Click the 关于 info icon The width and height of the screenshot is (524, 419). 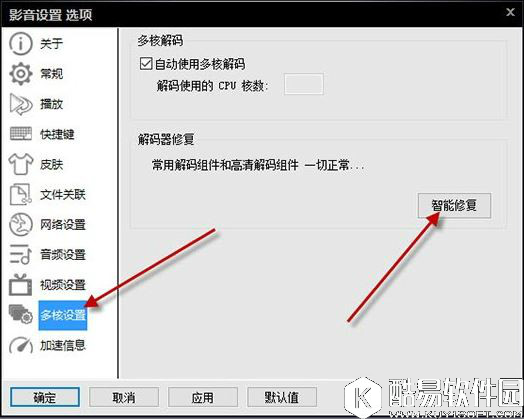point(21,43)
